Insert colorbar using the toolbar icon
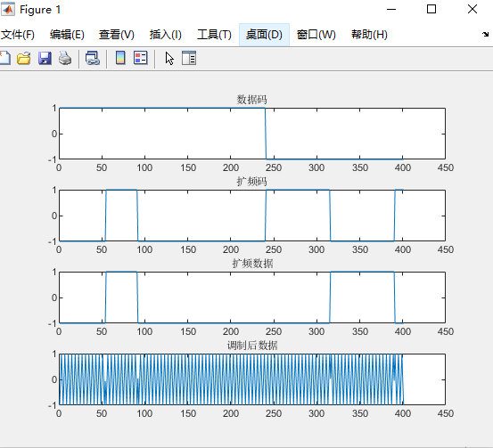Screen dimensions: 493x448 pyautogui.click(x=120, y=58)
